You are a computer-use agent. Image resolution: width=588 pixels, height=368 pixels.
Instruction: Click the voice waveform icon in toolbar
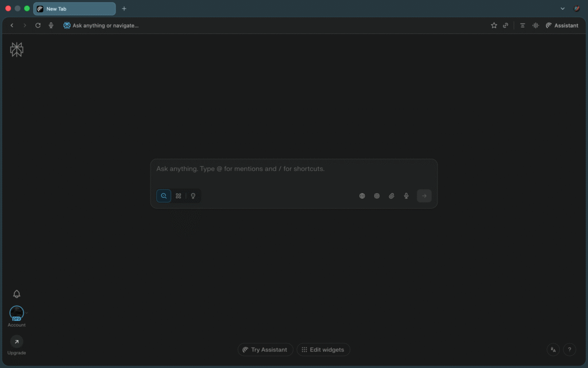(x=536, y=25)
